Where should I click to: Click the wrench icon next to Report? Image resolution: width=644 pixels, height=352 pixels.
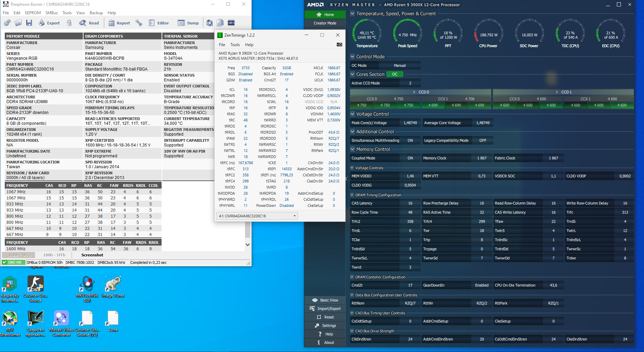(x=139, y=23)
